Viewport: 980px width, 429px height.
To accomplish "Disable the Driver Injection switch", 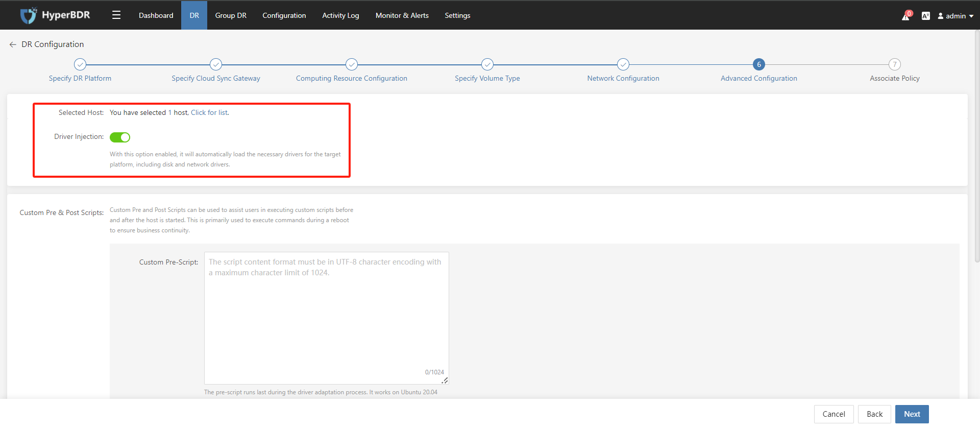I will [120, 137].
